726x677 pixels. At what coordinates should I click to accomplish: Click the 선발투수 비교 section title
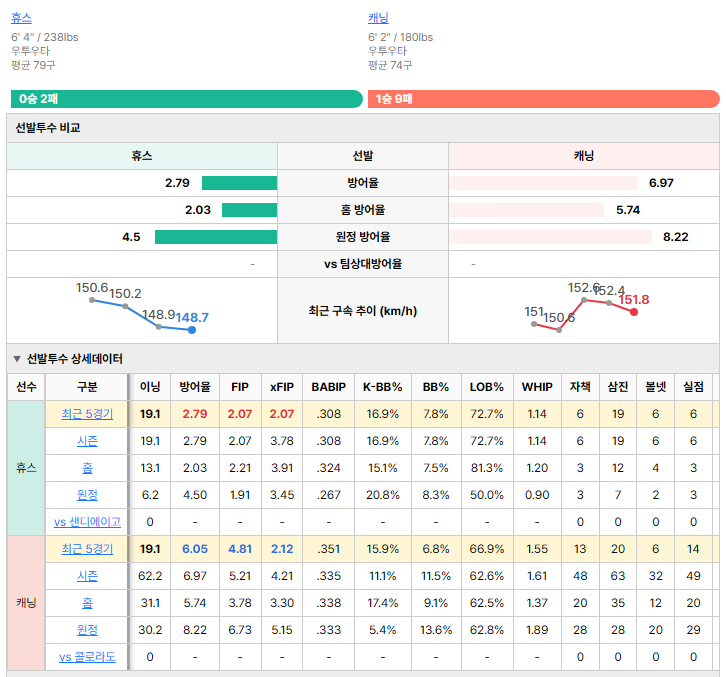[x=48, y=128]
